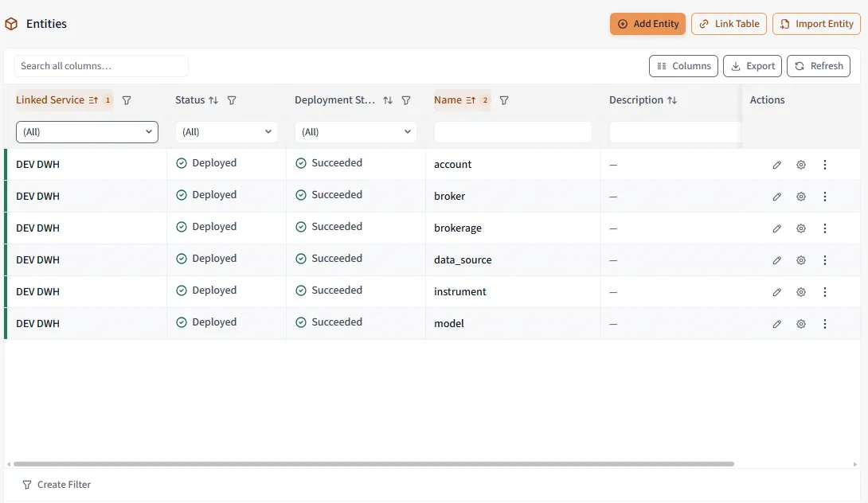This screenshot has width=868, height=503.
Task: Click DEV DWH in the data_source row
Action: tap(37, 259)
